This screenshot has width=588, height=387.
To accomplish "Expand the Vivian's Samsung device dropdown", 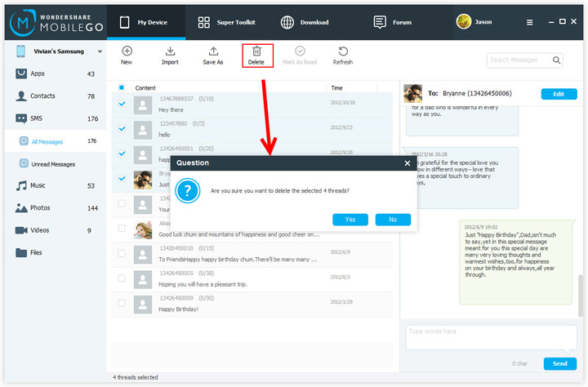I will [100, 51].
